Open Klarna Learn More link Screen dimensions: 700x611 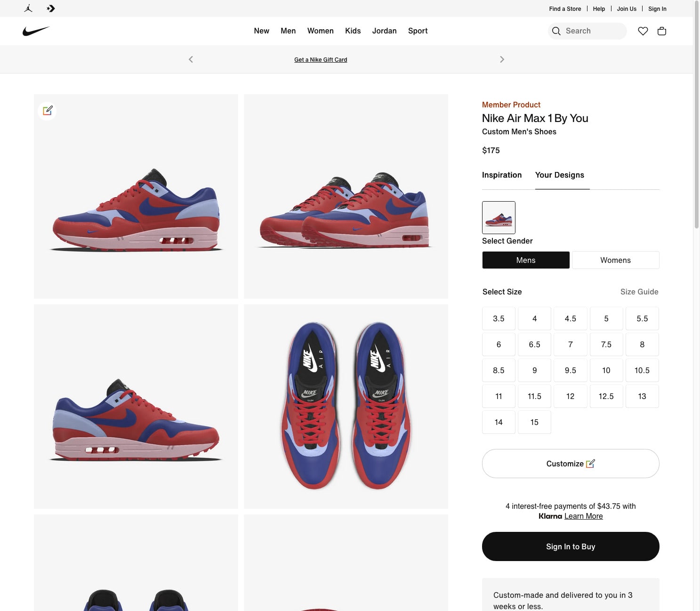(584, 516)
